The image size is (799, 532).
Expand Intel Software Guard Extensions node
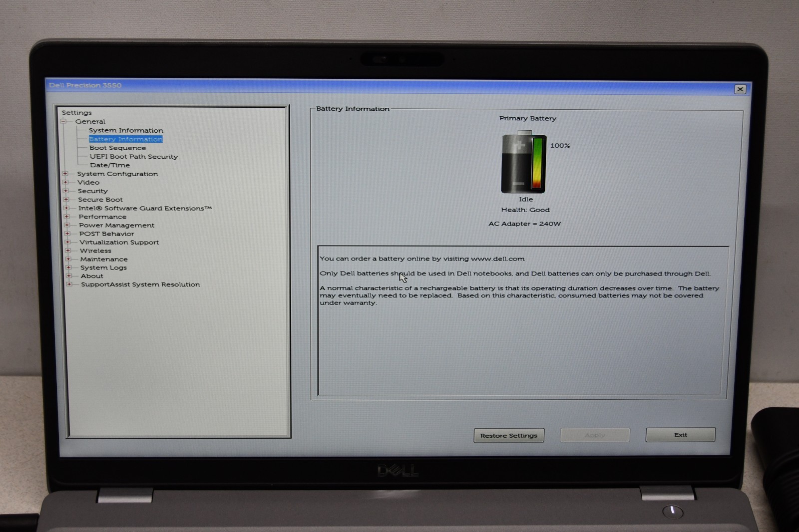66,208
